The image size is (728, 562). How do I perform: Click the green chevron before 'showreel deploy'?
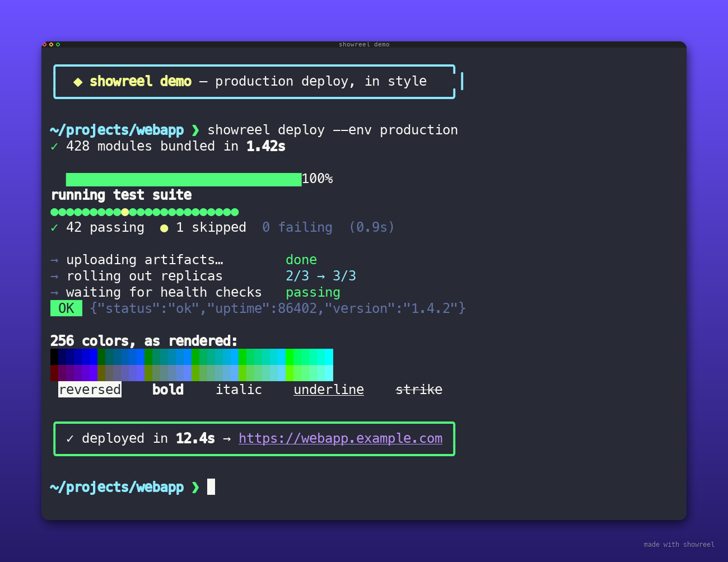[x=195, y=130]
